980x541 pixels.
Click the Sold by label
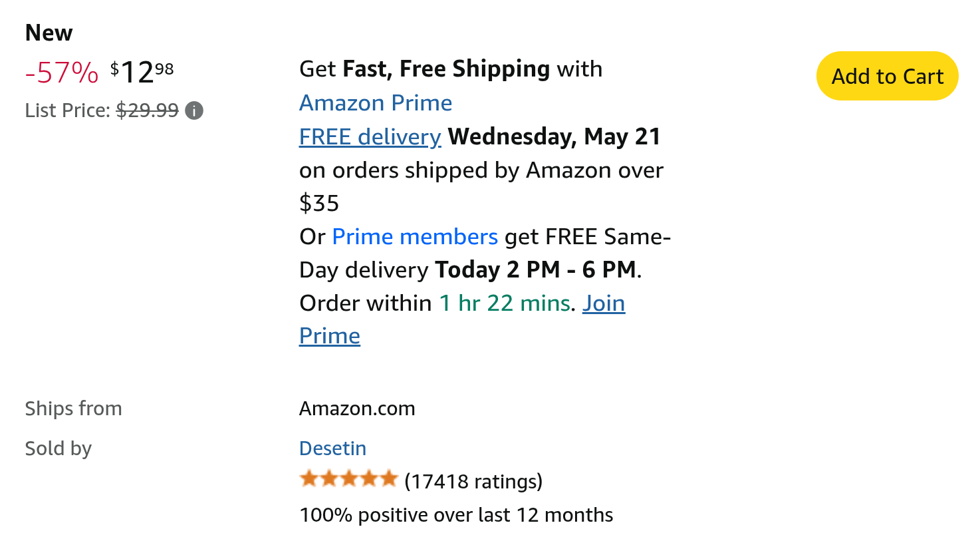coord(58,449)
